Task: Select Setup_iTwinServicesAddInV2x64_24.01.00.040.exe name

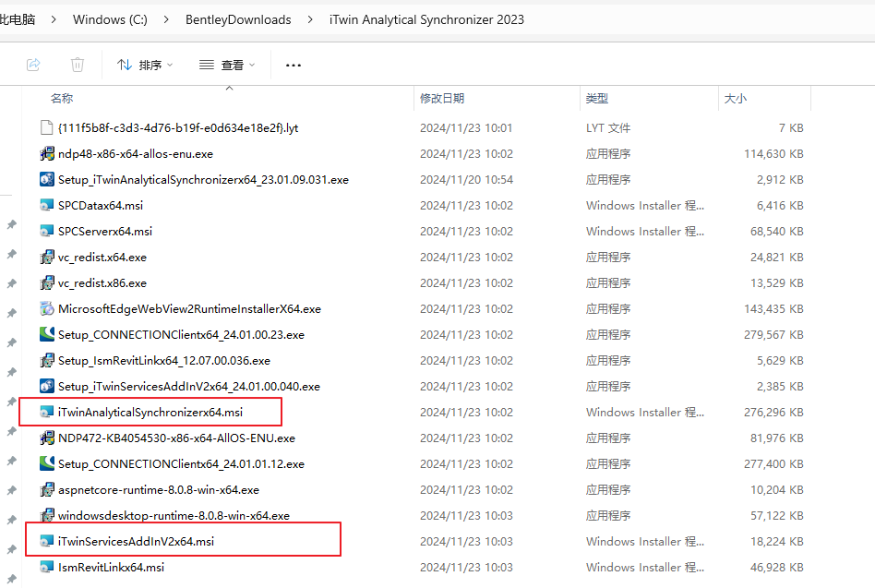Action: 189,386
